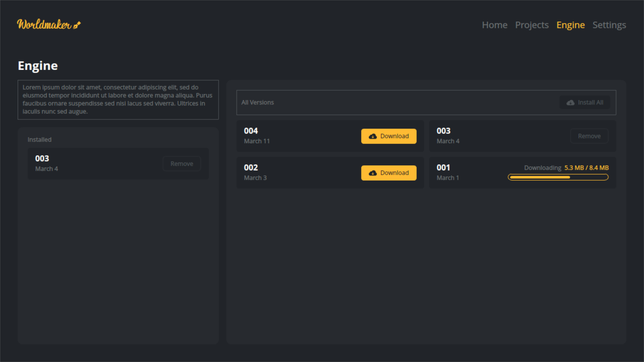644x362 pixels.
Task: Click the cloud icon on Install All
Action: [x=570, y=103]
